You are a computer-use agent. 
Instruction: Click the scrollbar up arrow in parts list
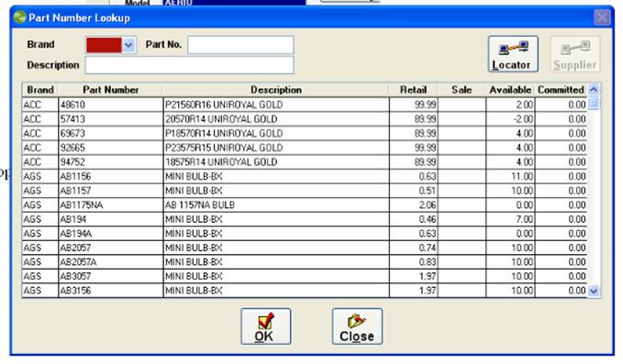pyautogui.click(x=594, y=90)
